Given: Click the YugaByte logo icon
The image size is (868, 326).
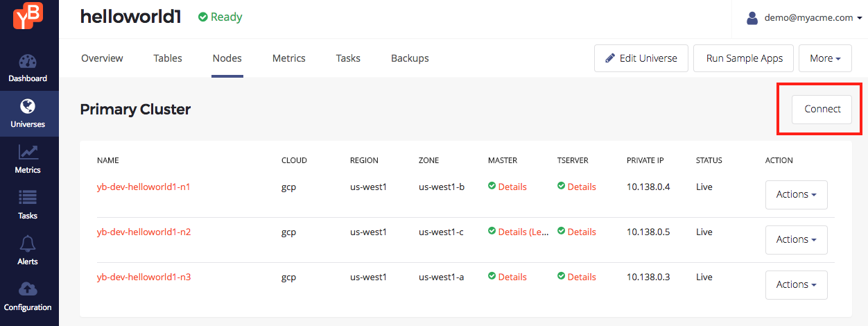Looking at the screenshot, I should [28, 17].
